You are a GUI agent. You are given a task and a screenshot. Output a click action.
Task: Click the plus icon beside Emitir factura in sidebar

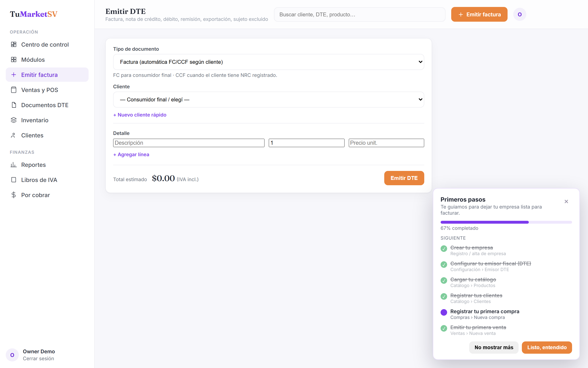14,74
